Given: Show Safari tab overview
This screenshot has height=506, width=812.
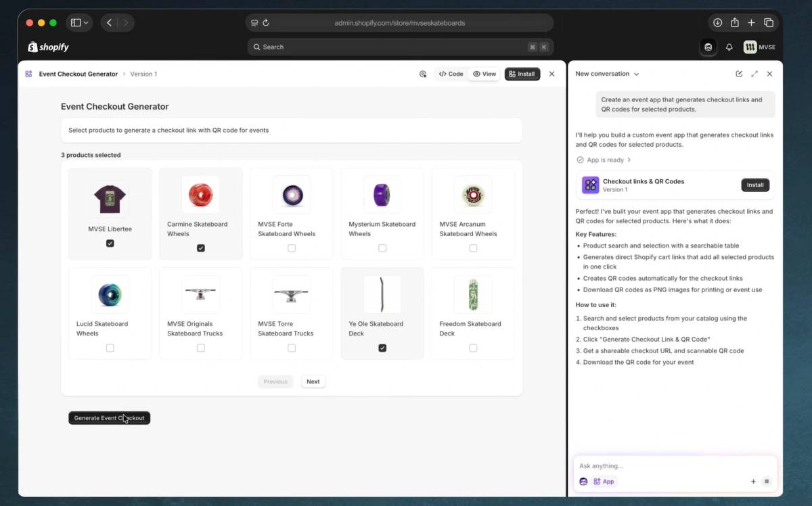Looking at the screenshot, I should point(769,23).
